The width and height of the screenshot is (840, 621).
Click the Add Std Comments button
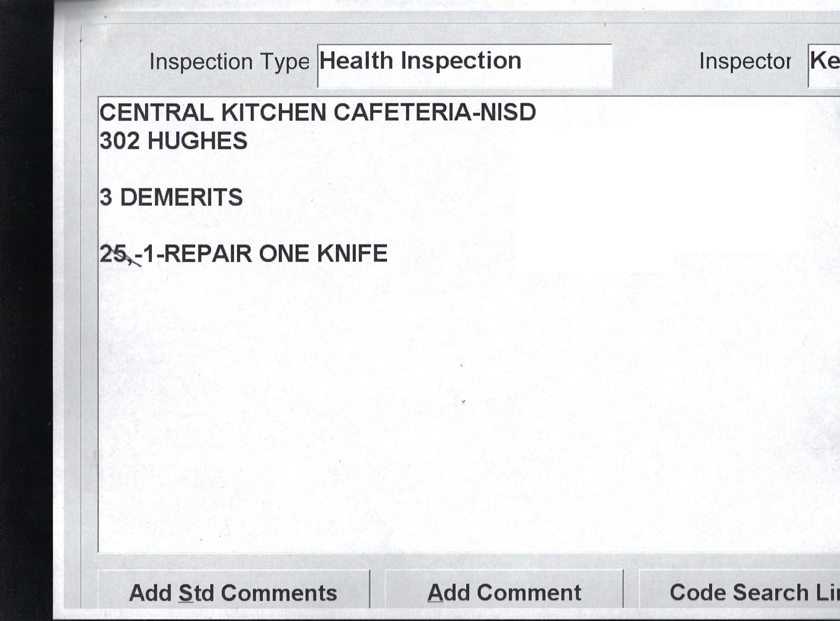point(233,592)
